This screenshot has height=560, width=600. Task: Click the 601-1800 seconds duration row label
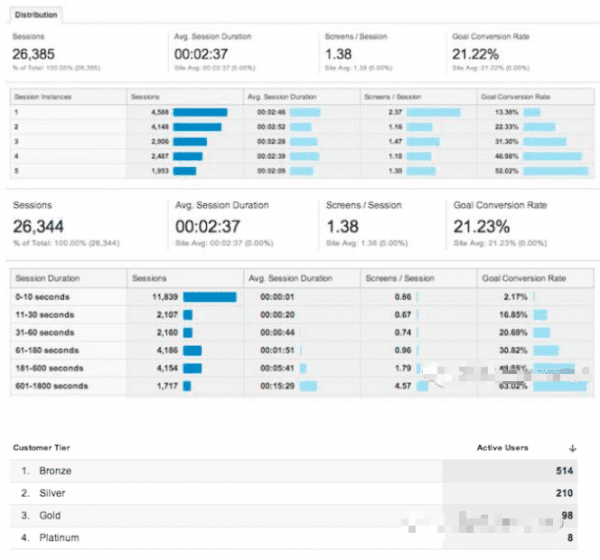(x=52, y=386)
